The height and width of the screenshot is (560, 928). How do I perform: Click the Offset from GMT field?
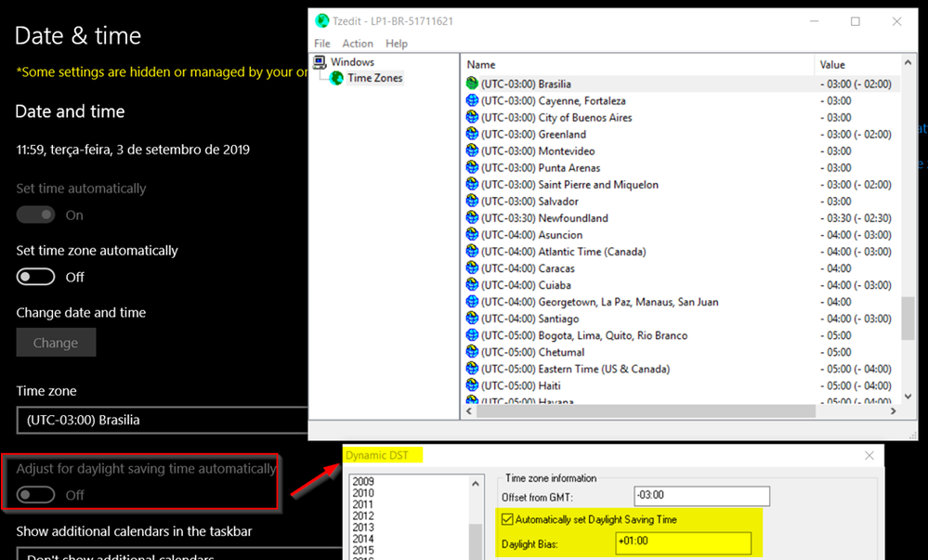pyautogui.click(x=701, y=496)
